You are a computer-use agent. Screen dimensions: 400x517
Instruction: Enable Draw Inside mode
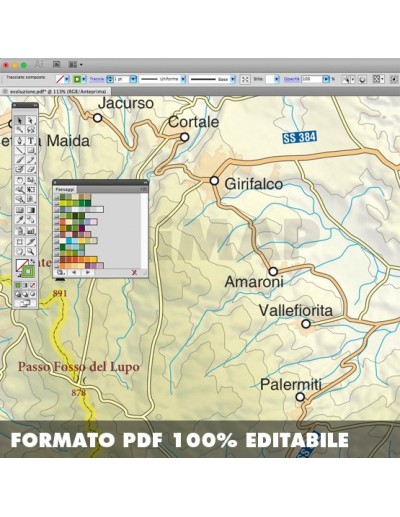coord(32,294)
